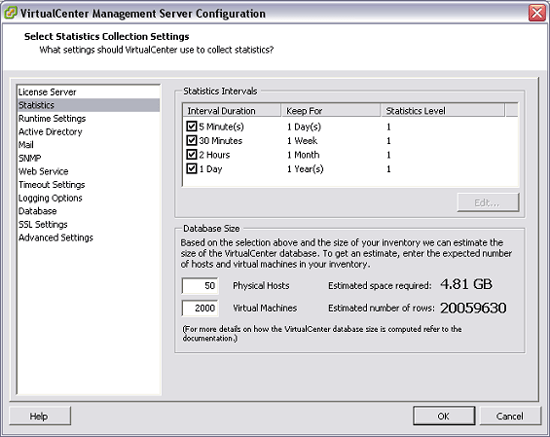Click the Physical Hosts input field
Screen dimensions: 550x437
(x=200, y=285)
